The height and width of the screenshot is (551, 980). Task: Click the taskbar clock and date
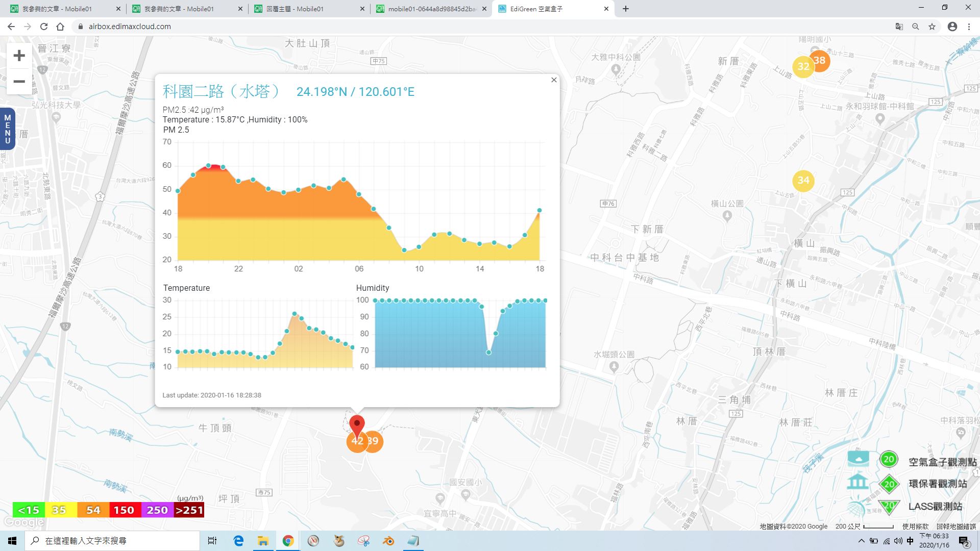[934, 541]
